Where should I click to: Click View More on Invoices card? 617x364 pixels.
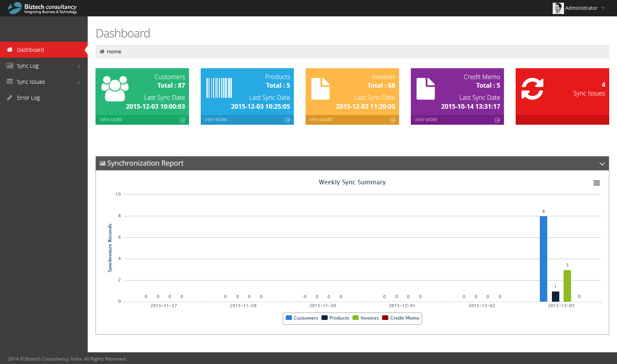click(x=321, y=120)
